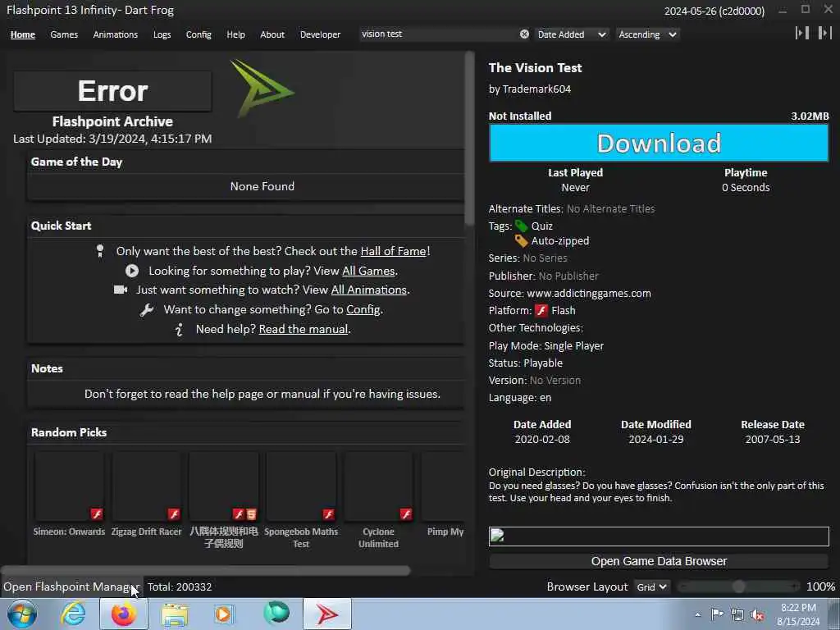This screenshot has width=840, height=630.
Task: Open the Browser Layout Grid dropdown
Action: [x=651, y=587]
